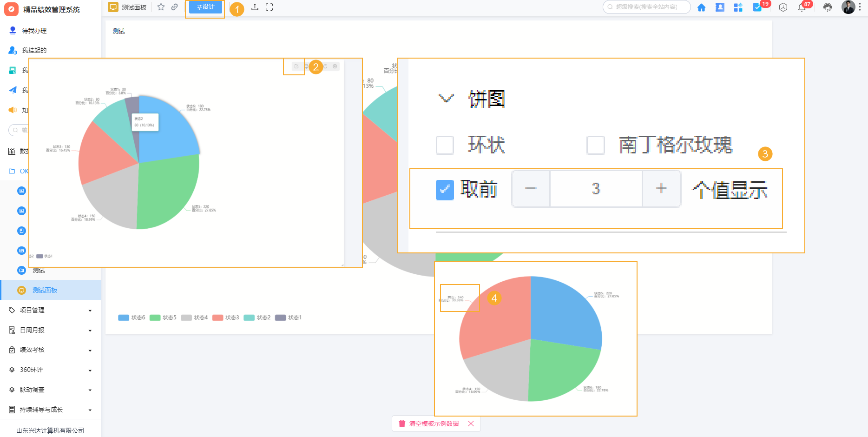Star the 测试面板 page as favorite
This screenshot has width=868, height=437.
pos(161,7)
